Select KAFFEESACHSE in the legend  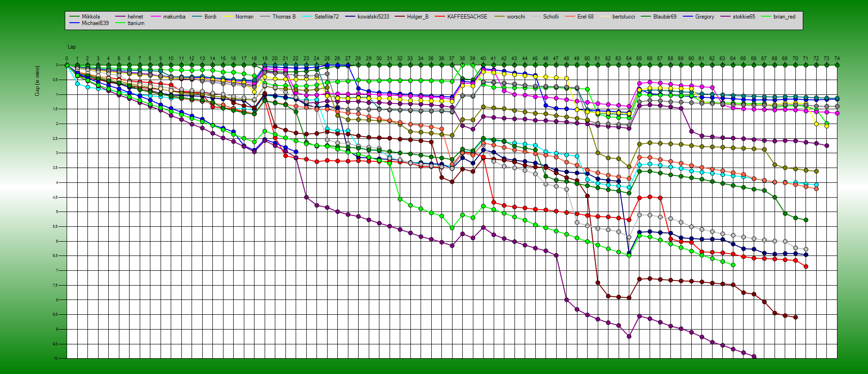click(x=467, y=17)
